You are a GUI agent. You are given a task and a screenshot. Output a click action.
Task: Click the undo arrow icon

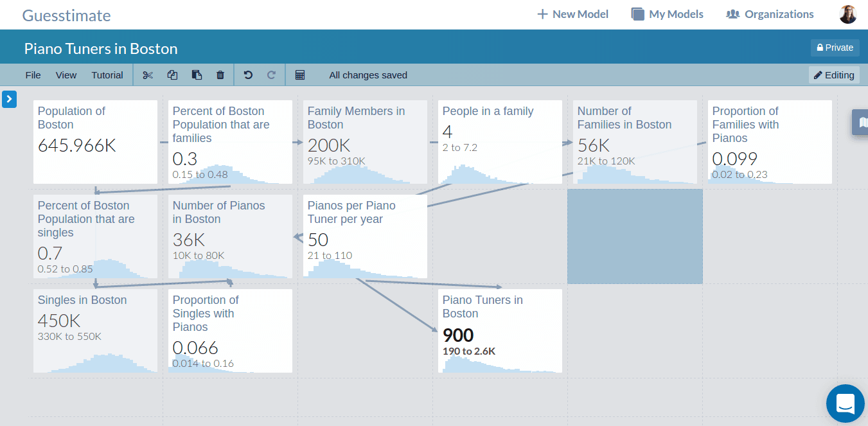pyautogui.click(x=248, y=75)
